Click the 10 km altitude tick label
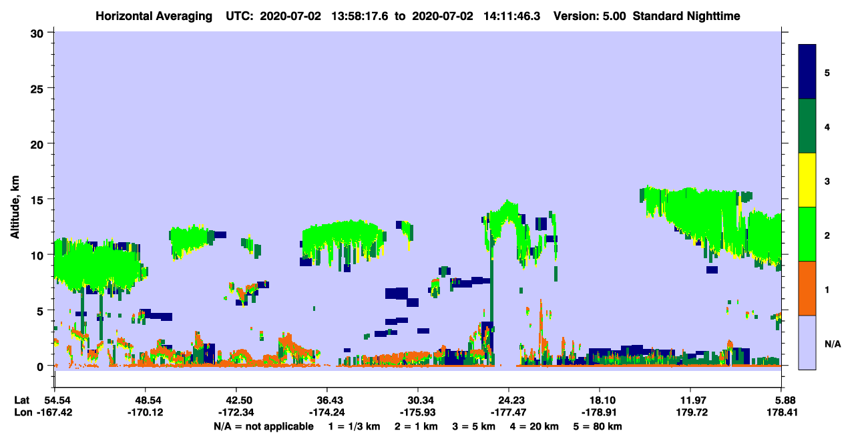The width and height of the screenshot is (868, 445). click(39, 255)
